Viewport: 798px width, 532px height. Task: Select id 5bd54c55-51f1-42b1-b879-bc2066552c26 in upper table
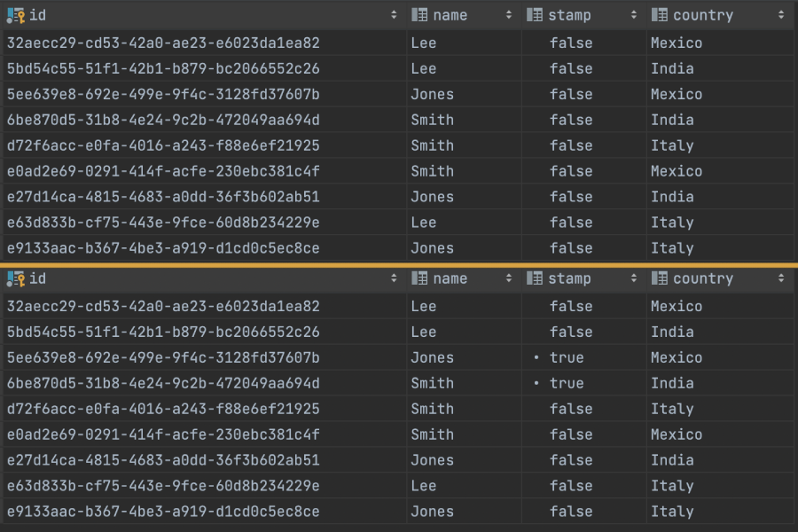(163, 69)
